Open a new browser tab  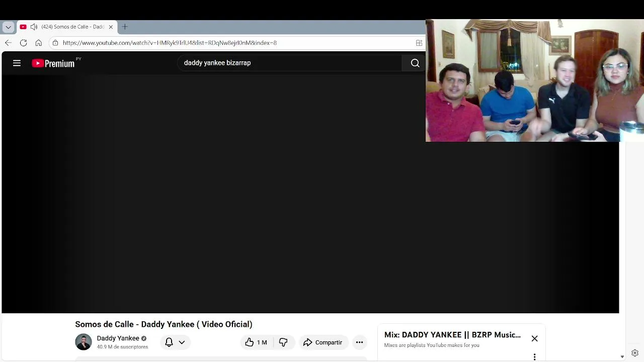click(125, 27)
